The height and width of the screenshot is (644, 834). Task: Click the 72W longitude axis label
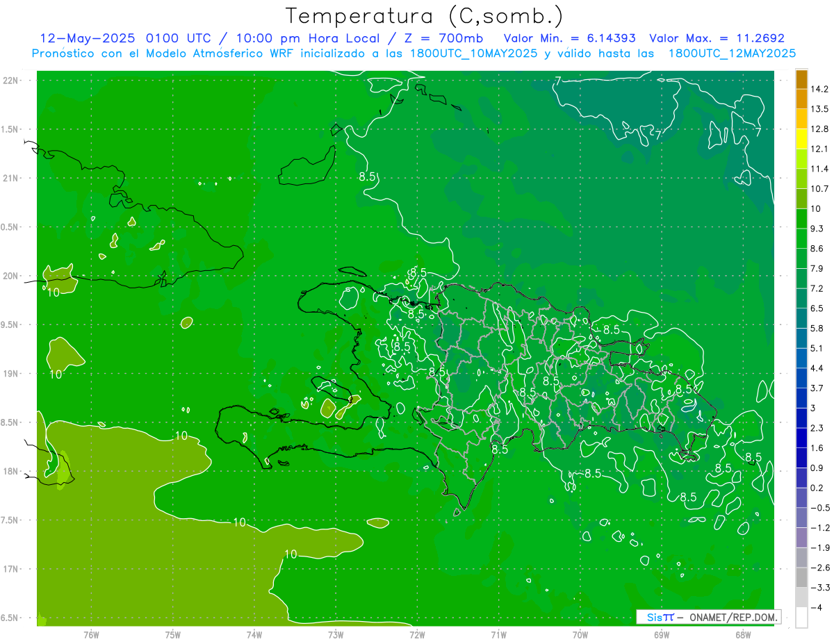click(x=417, y=634)
